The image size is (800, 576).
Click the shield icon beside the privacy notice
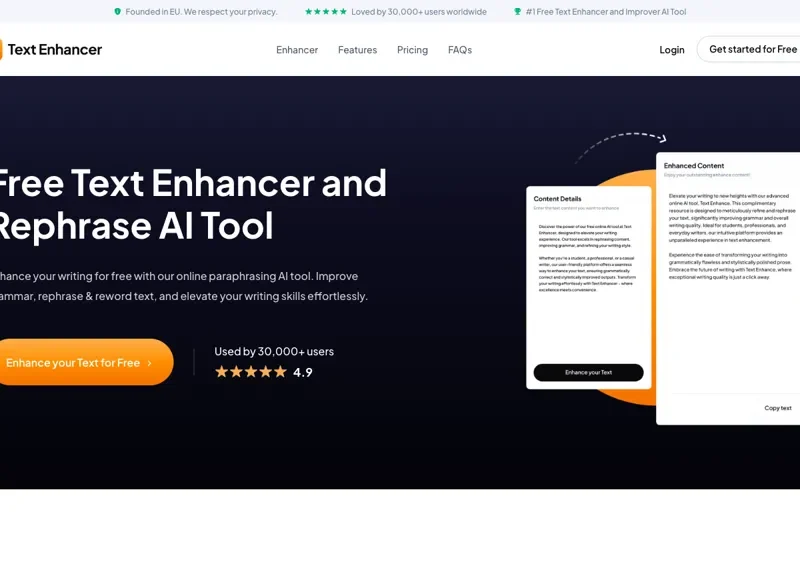(118, 11)
